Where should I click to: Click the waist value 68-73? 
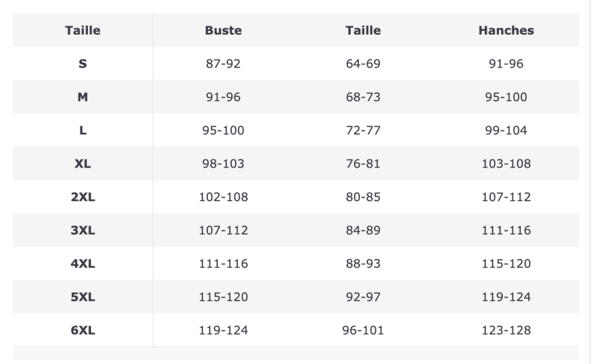coord(363,97)
